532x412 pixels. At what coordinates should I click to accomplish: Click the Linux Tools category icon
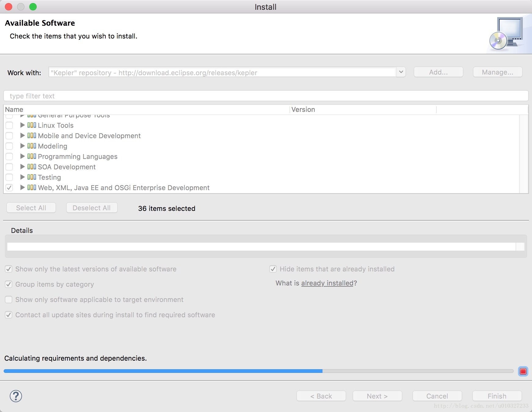(32, 125)
